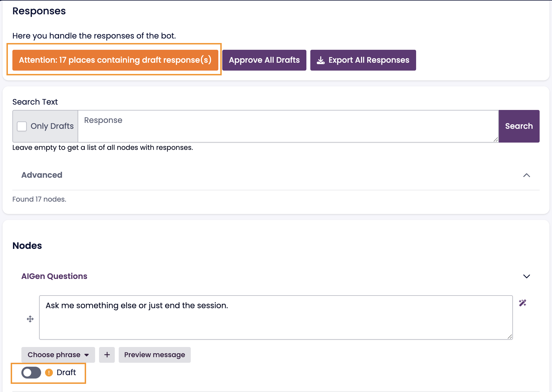Open the Choose phrase dropdown
Screen dimensions: 552x392
58,355
